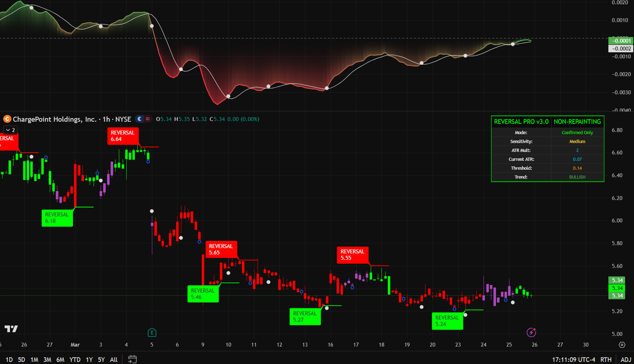
Task: Click the green REVERSAL 5.46 label
Action: coord(203,294)
